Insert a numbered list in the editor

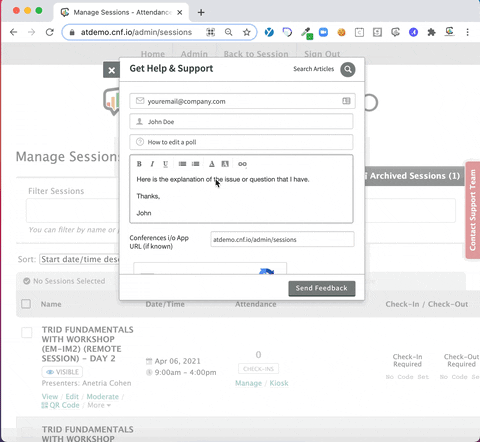point(196,164)
